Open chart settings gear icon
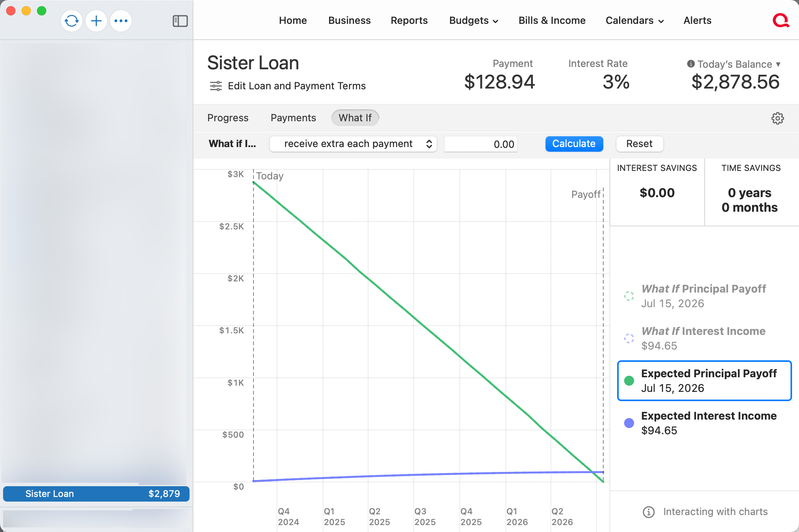The height and width of the screenshot is (532, 799). [777, 118]
